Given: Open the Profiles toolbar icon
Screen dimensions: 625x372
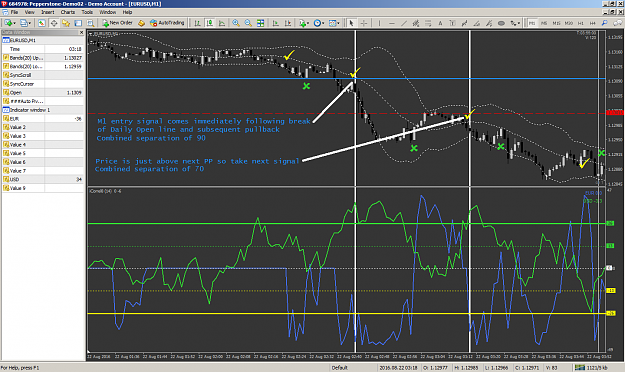Looking at the screenshot, I should 24,23.
